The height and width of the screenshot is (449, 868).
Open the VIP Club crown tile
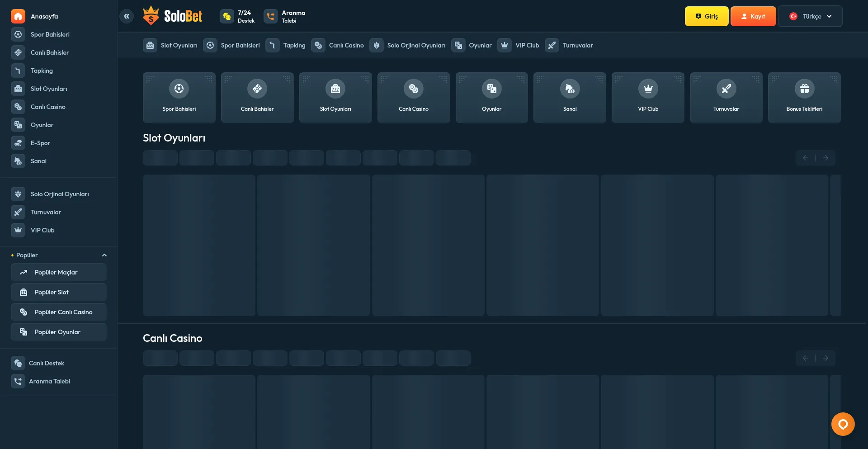click(x=648, y=97)
